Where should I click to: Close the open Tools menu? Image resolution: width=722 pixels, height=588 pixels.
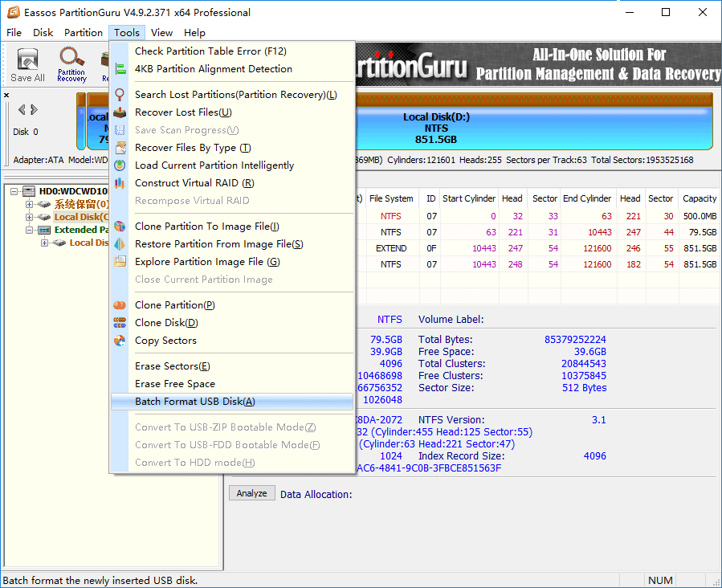click(x=127, y=33)
